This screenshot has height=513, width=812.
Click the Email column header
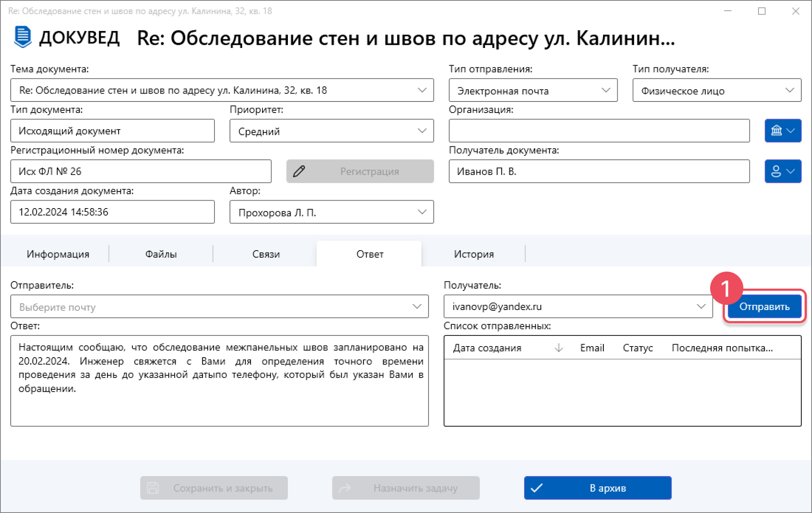tap(592, 348)
